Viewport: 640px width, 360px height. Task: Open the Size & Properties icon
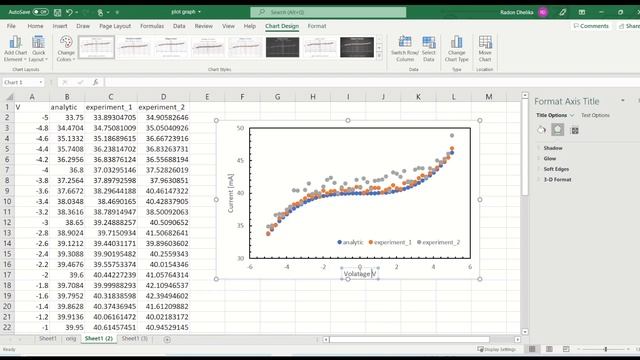(x=575, y=131)
